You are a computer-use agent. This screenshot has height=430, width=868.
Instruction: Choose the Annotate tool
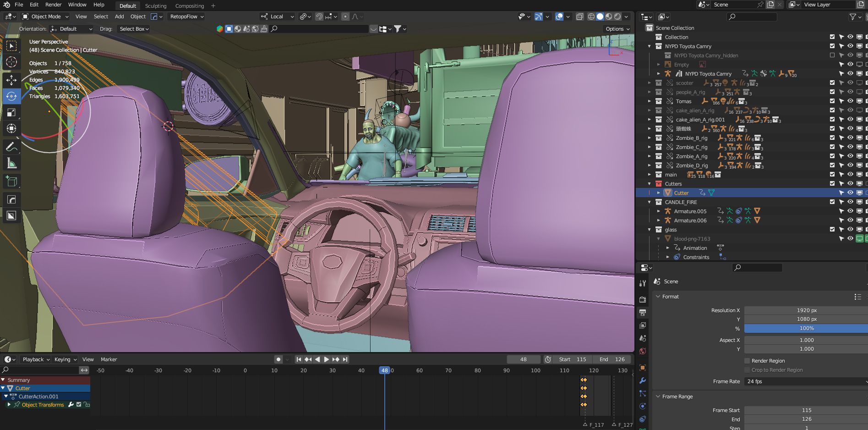click(11, 147)
